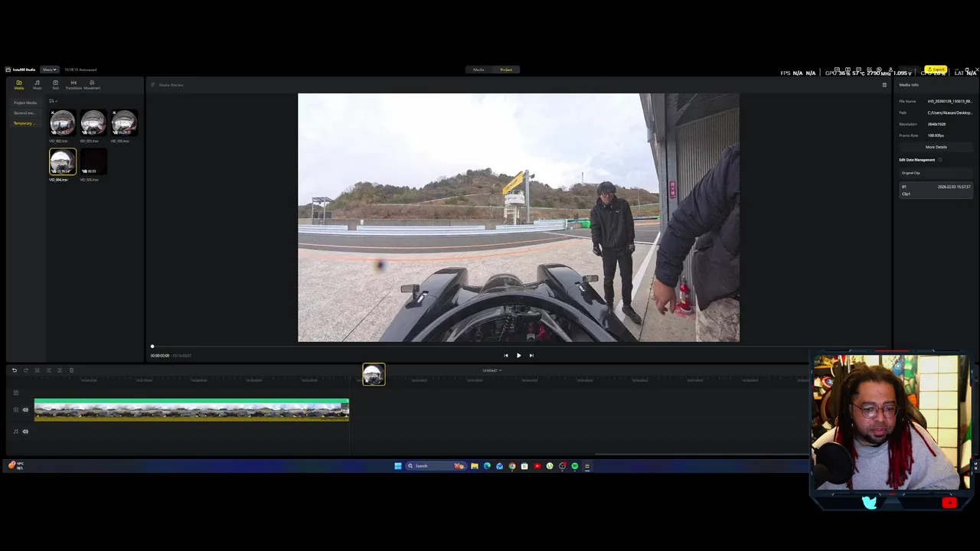Open the preview panel options icon
Image resolution: width=980 pixels, height=551 pixels.
(x=884, y=85)
